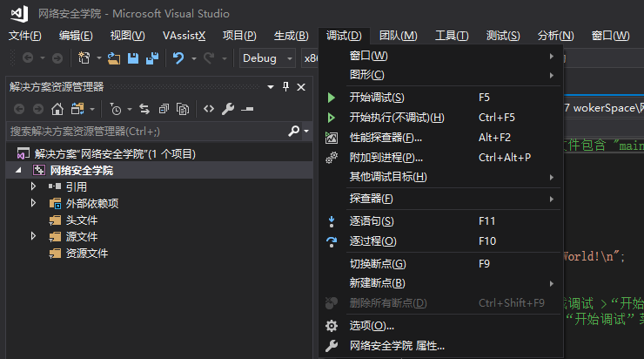Image resolution: width=644 pixels, height=359 pixels.
Task: Open the Debug configuration dropdown
Action: (x=267, y=58)
